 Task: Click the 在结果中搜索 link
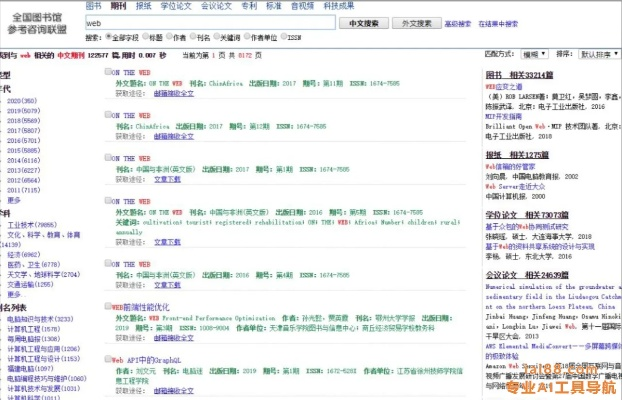(x=498, y=24)
